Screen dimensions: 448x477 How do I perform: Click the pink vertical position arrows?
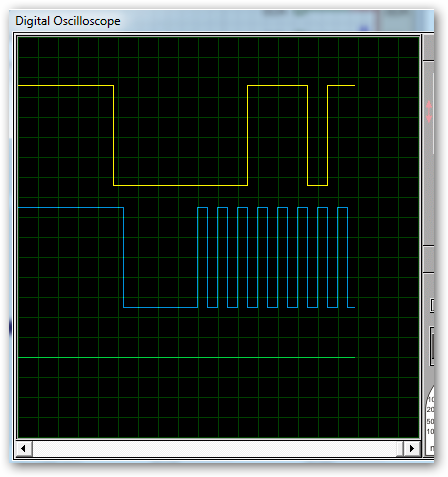[x=429, y=111]
